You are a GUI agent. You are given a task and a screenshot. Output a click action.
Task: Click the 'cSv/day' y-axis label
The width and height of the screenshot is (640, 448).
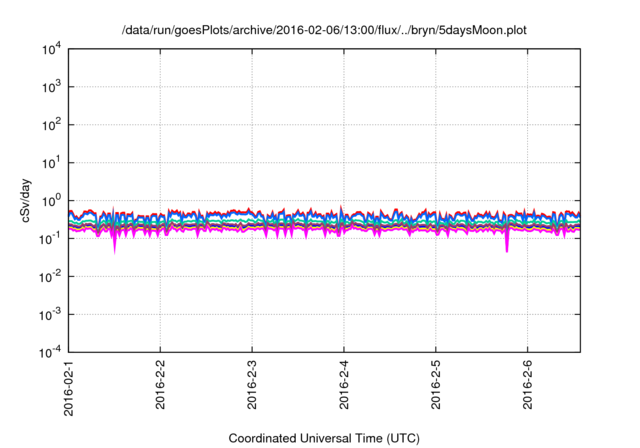click(26, 200)
